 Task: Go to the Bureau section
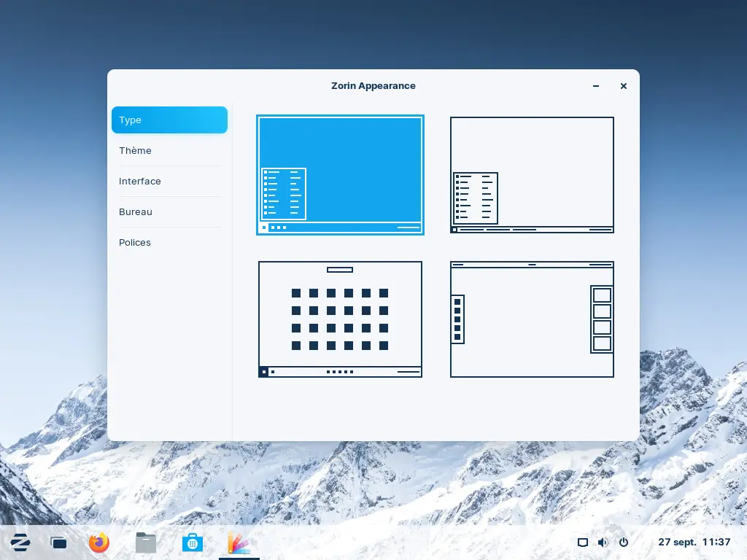pyautogui.click(x=169, y=212)
